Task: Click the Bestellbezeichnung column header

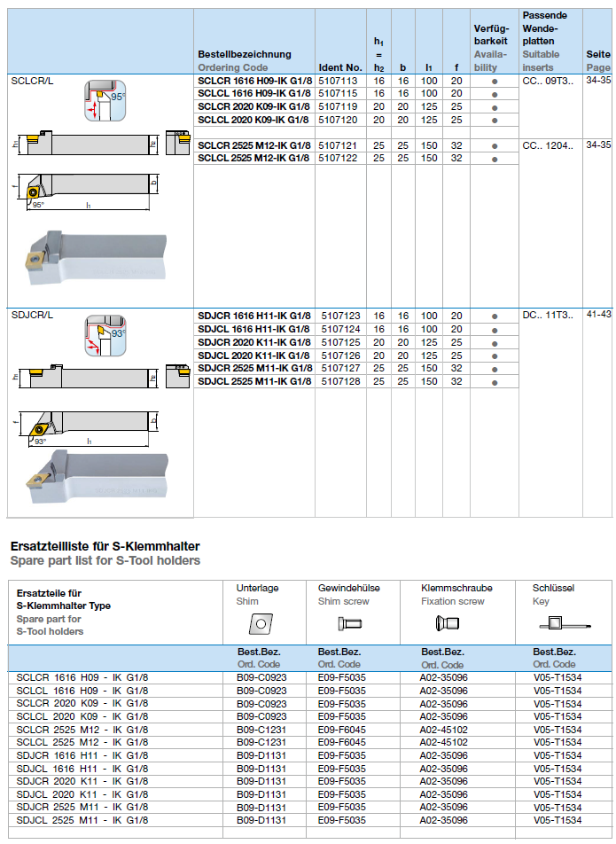Action: point(245,54)
